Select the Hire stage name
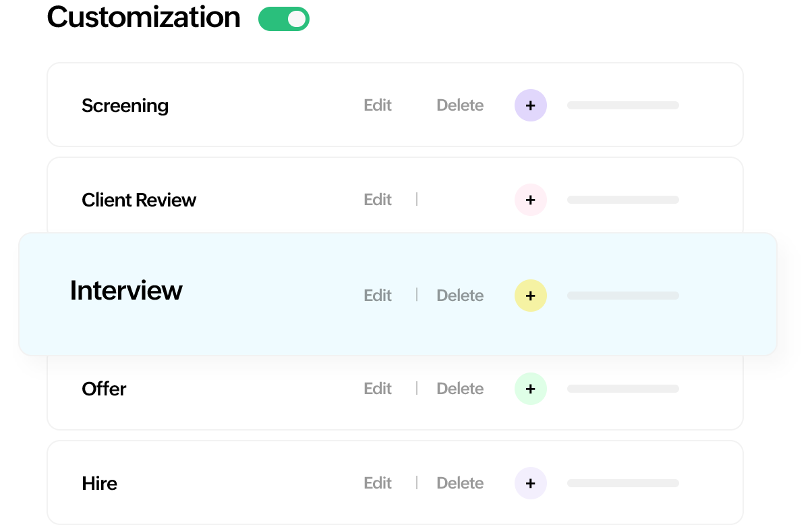 99,483
